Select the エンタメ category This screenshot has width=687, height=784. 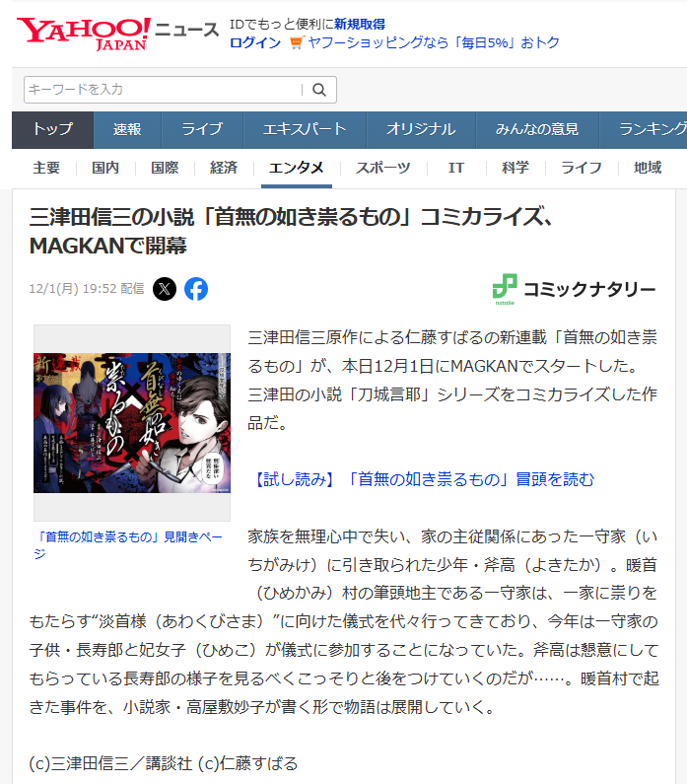click(x=297, y=168)
